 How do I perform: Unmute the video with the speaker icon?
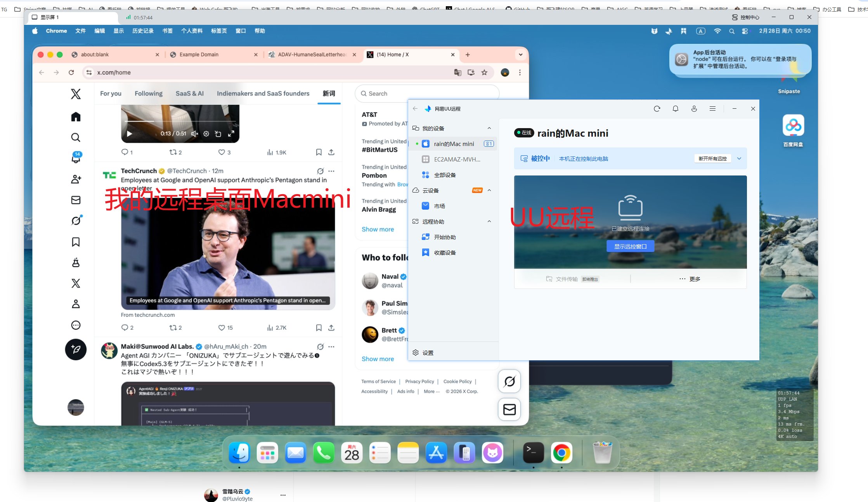pos(194,134)
